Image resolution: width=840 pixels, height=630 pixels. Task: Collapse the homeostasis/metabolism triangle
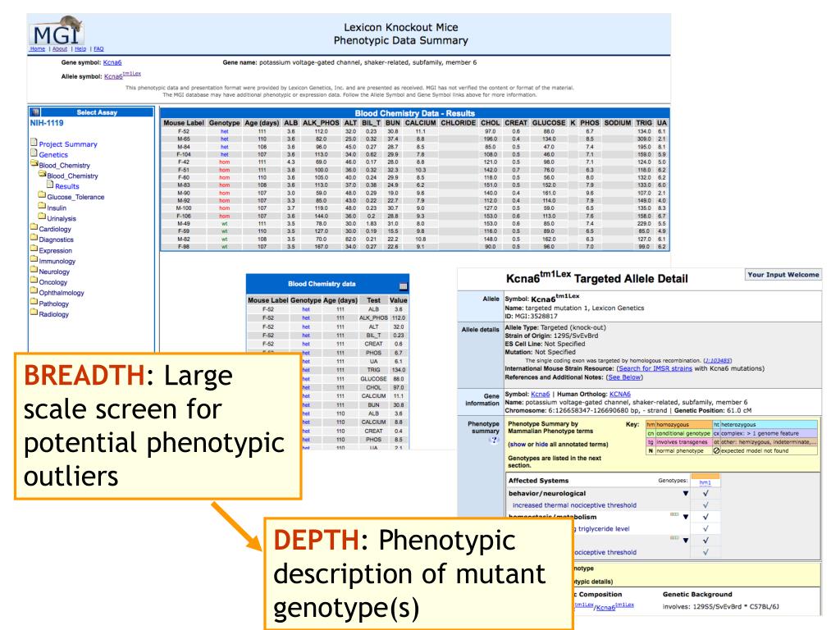686,517
